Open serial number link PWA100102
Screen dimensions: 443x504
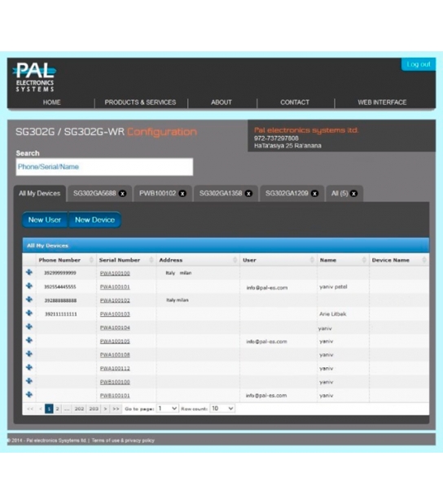tap(115, 300)
